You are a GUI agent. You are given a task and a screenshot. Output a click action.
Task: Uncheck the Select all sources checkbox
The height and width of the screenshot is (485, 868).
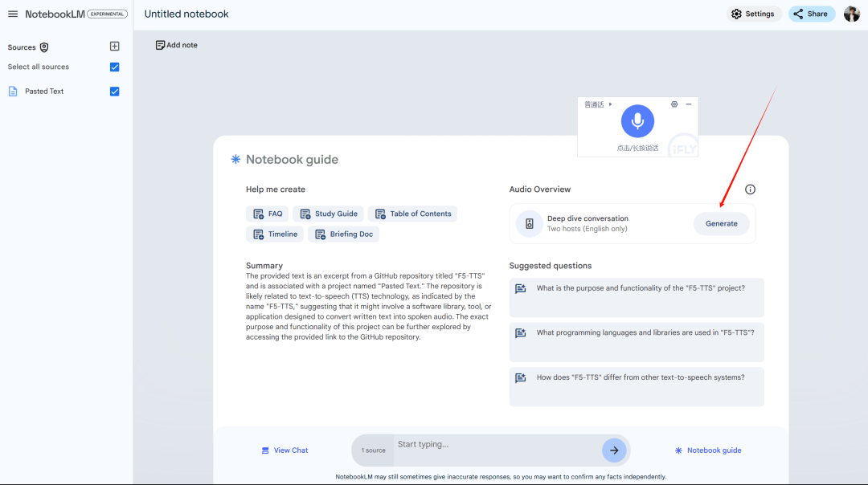click(114, 67)
